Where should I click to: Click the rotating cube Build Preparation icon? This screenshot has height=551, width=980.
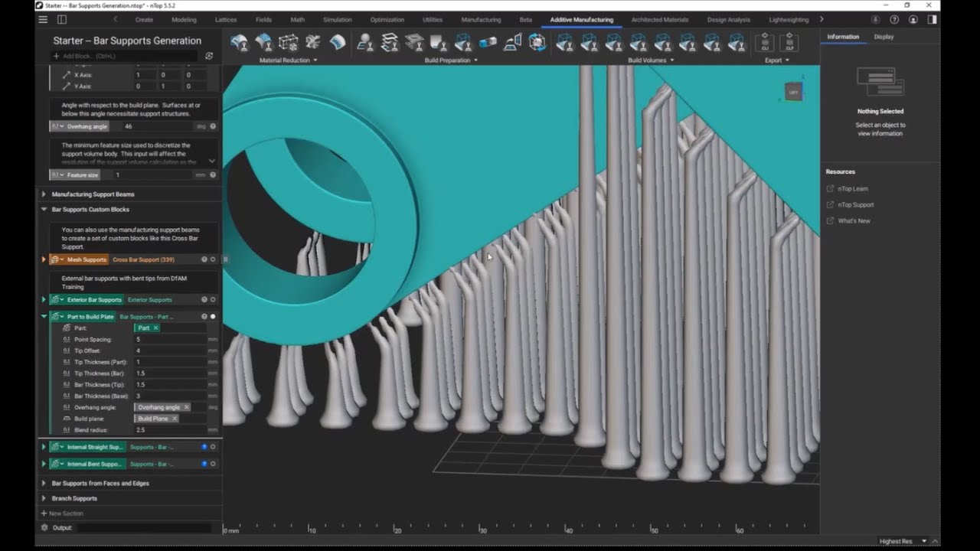(x=537, y=43)
